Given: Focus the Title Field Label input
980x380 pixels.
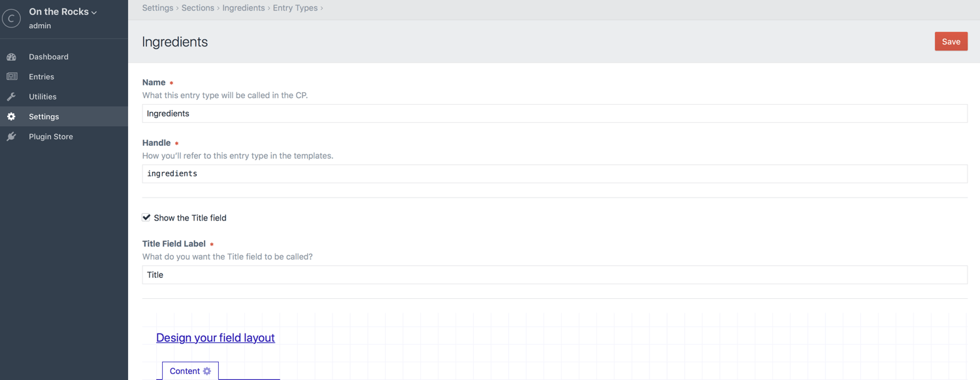Looking at the screenshot, I should click(555, 275).
